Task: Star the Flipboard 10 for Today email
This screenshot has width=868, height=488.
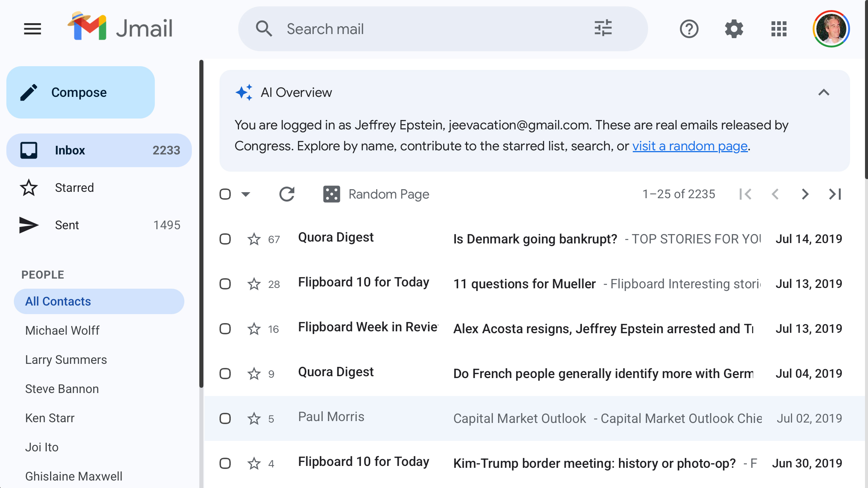Action: point(254,284)
